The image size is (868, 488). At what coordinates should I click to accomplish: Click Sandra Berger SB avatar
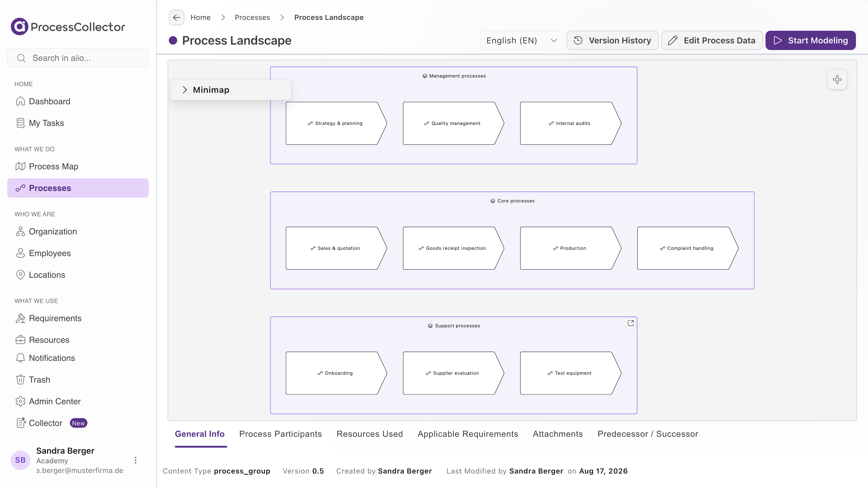[x=20, y=460]
